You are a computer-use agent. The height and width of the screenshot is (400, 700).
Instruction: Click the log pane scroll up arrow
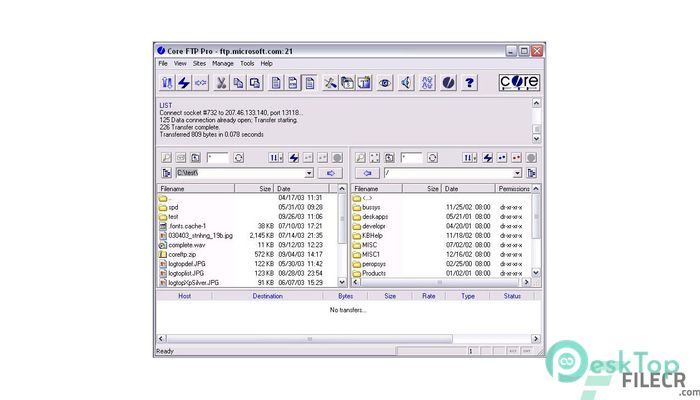click(536, 103)
